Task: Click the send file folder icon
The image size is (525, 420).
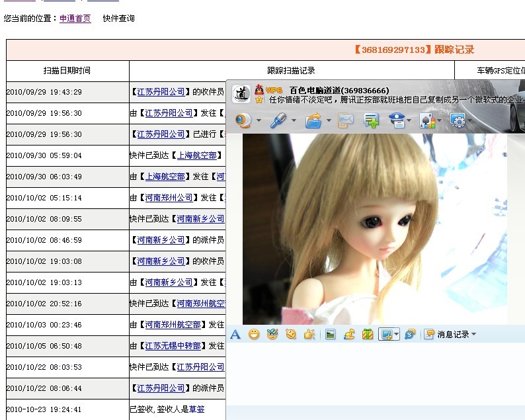Action: [313, 120]
